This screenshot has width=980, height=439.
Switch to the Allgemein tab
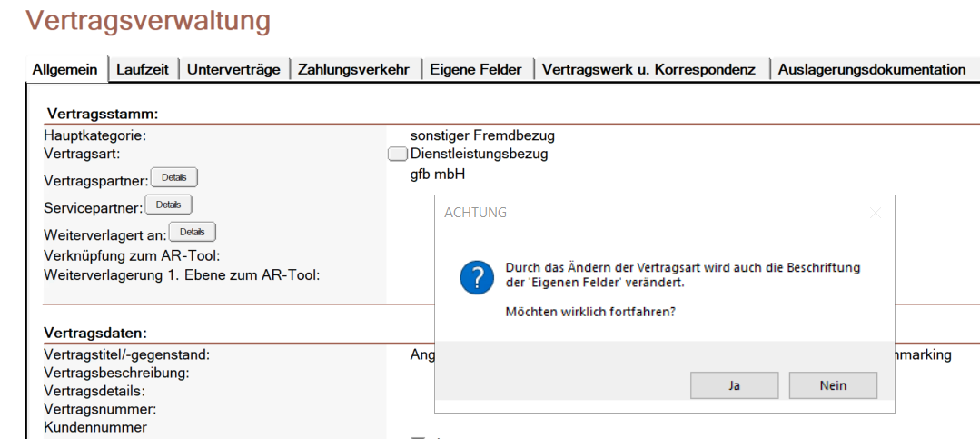[x=65, y=69]
